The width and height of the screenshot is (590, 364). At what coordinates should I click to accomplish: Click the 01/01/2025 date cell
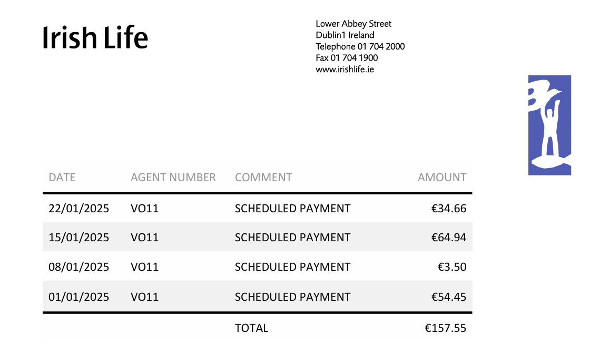tap(79, 297)
